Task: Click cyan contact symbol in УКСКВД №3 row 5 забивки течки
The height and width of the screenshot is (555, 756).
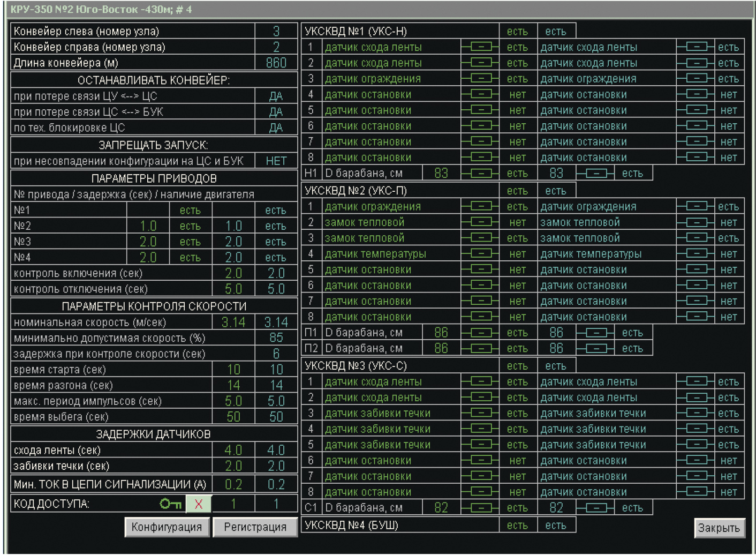Action: tap(695, 445)
